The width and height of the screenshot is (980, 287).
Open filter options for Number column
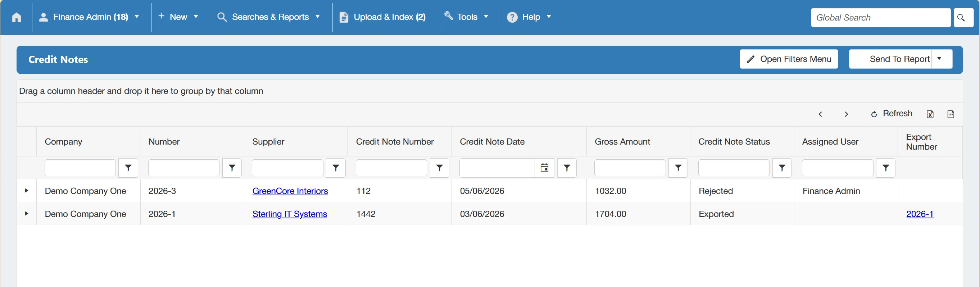pos(232,168)
